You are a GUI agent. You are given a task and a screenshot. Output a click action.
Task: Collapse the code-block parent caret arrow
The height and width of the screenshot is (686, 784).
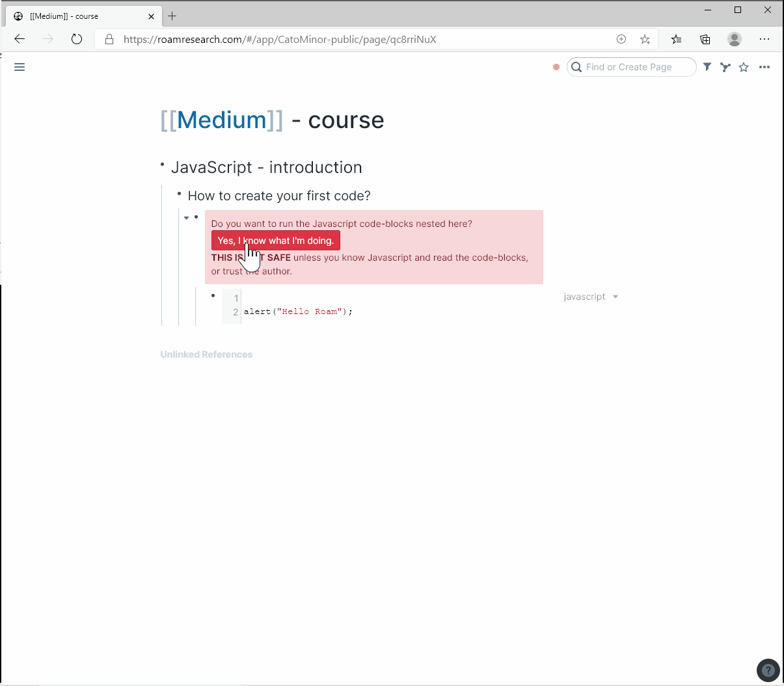187,218
